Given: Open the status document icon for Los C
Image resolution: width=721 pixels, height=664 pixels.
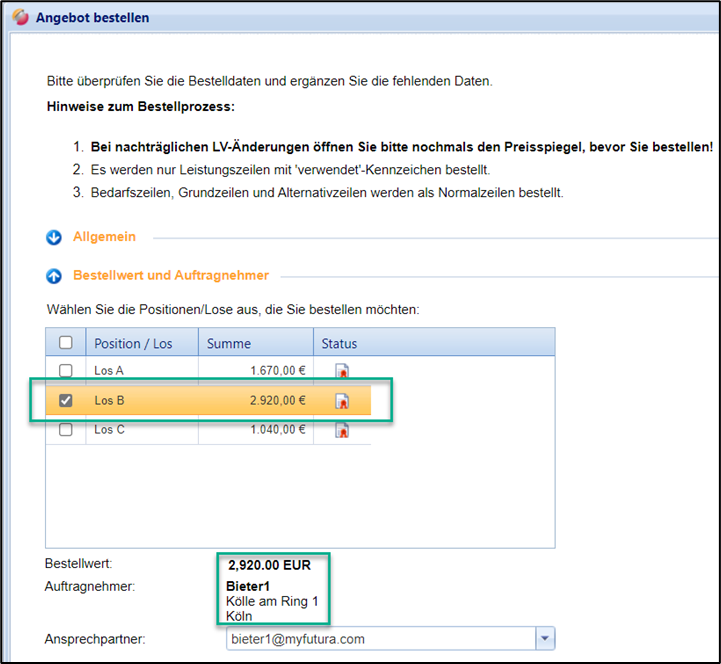Looking at the screenshot, I should click(x=342, y=431).
